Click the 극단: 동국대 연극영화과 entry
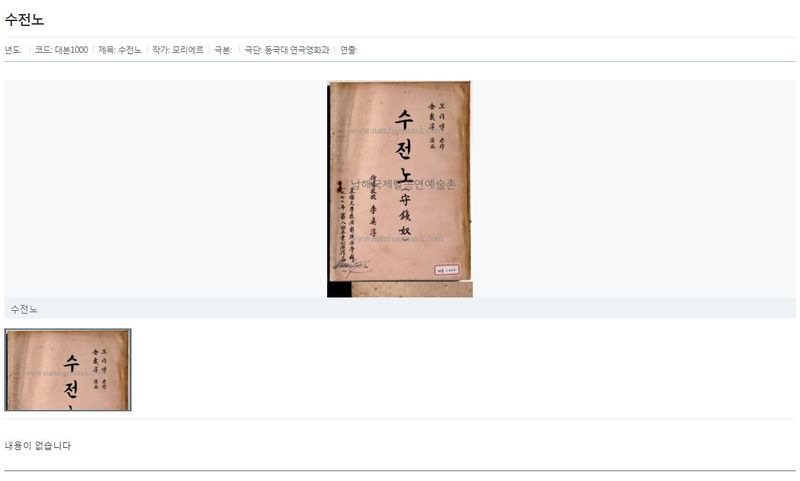The height and width of the screenshot is (481, 800). click(287, 50)
